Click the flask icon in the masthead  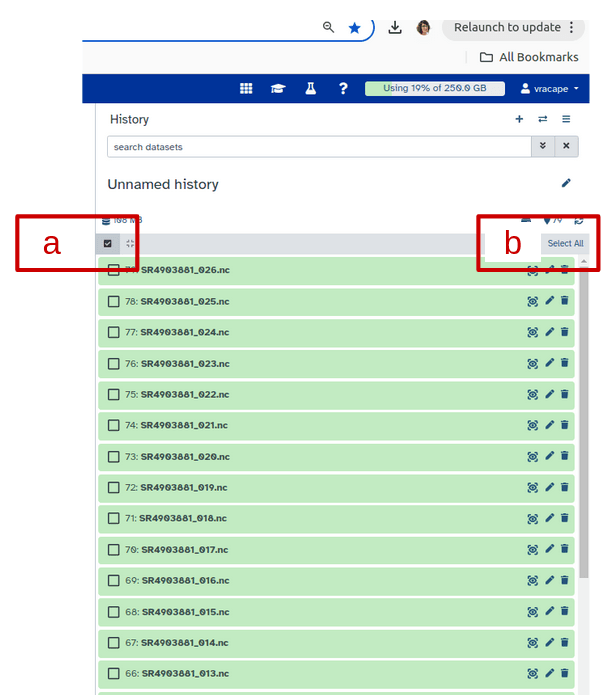[310, 89]
